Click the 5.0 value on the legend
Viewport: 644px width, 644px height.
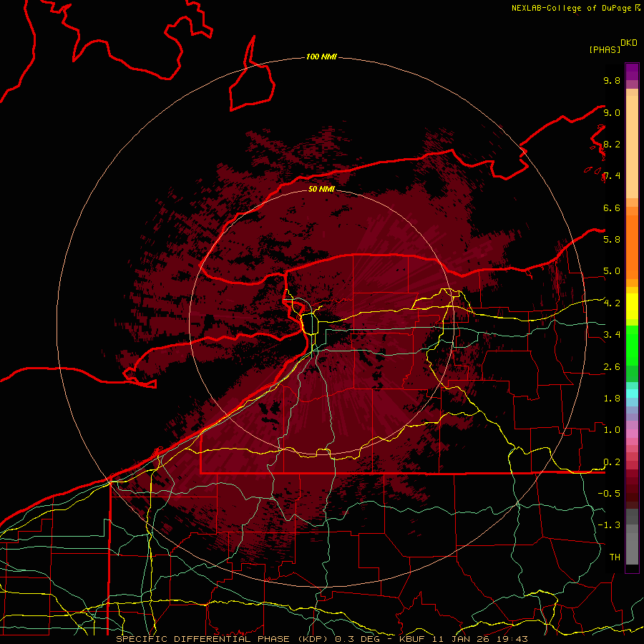click(x=612, y=271)
